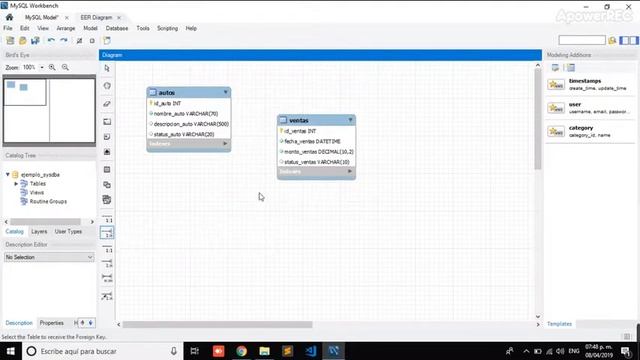
Task: Select the hand pan tool
Action: pos(107,86)
